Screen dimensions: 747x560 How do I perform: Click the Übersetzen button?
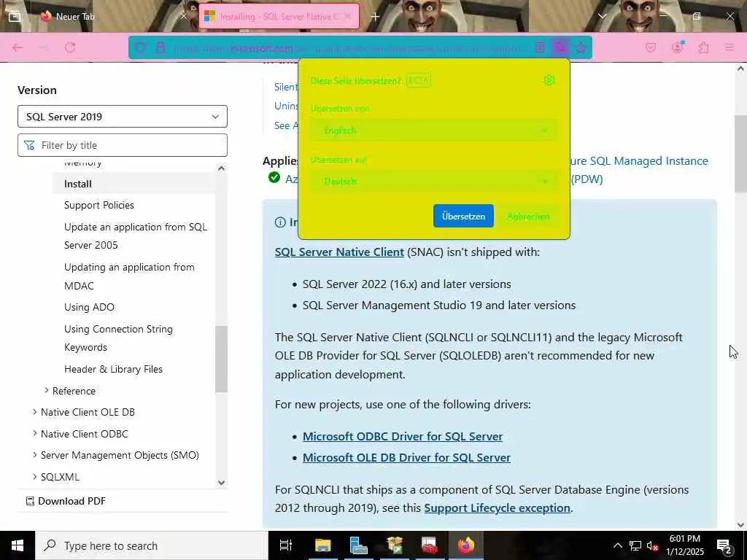463,216
